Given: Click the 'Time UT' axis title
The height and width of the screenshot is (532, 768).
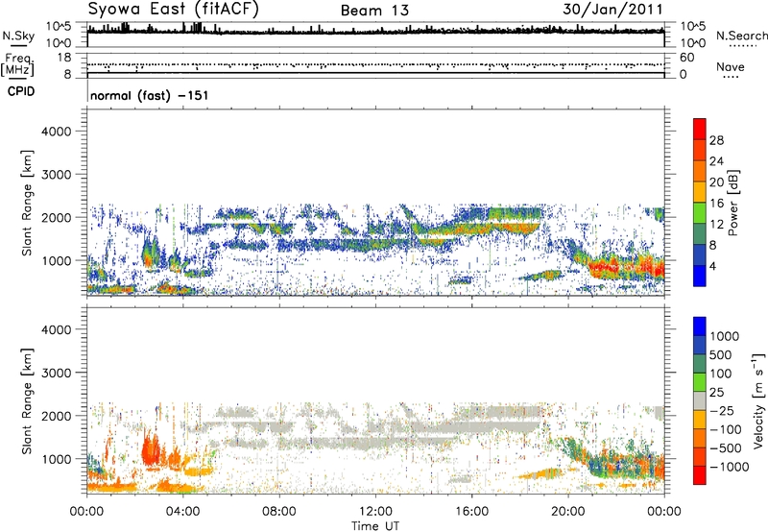Looking at the screenshot, I should point(375,526).
